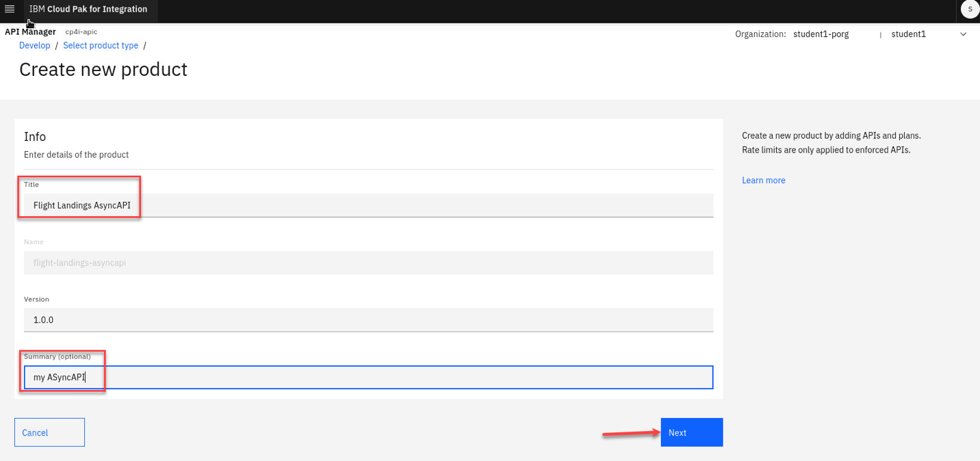This screenshot has width=980, height=461.
Task: Click the Enter details of the product subtitle
Action: point(76,155)
